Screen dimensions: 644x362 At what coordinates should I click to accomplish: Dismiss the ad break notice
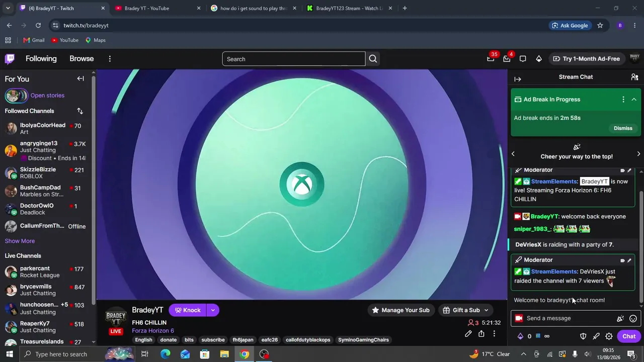pyautogui.click(x=623, y=128)
